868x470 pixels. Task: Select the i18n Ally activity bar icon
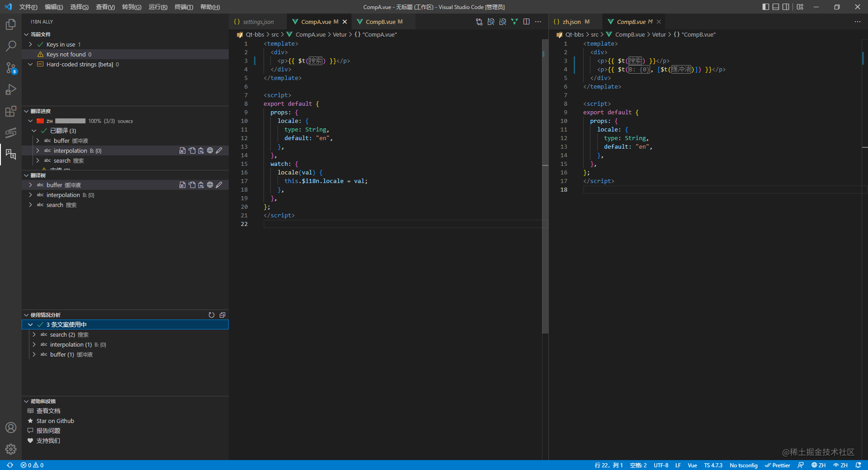tap(10, 155)
